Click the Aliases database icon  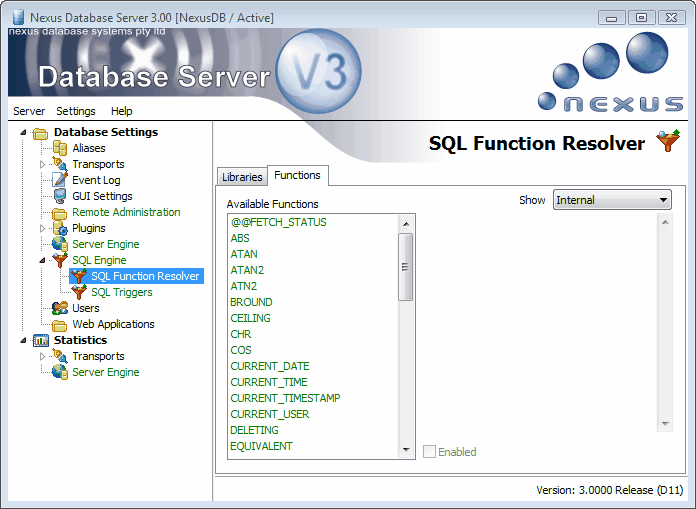[59, 148]
